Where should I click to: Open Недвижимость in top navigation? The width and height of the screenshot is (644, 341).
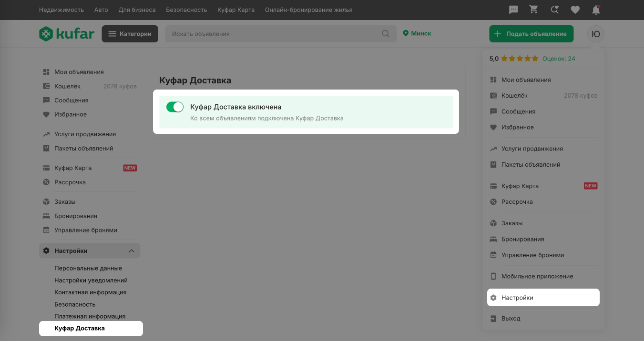click(61, 10)
